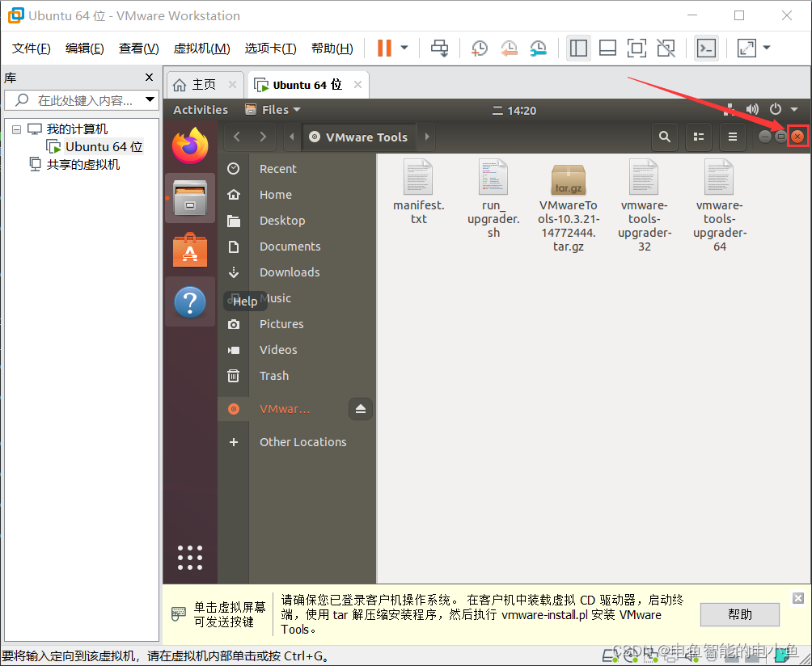Open the Files application menu in top bar
812x666 pixels.
pyautogui.click(x=273, y=110)
